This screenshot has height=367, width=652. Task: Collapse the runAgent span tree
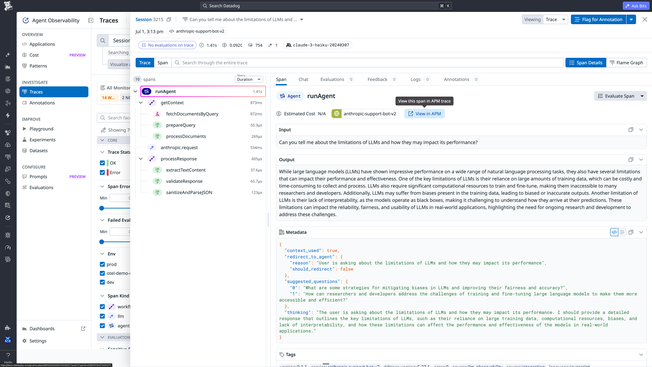(136, 91)
